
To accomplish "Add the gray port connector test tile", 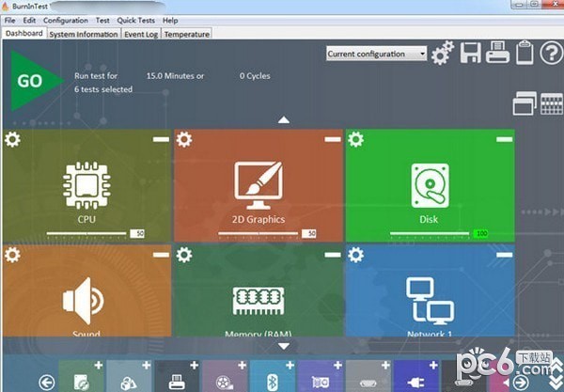I will tap(368, 376).
